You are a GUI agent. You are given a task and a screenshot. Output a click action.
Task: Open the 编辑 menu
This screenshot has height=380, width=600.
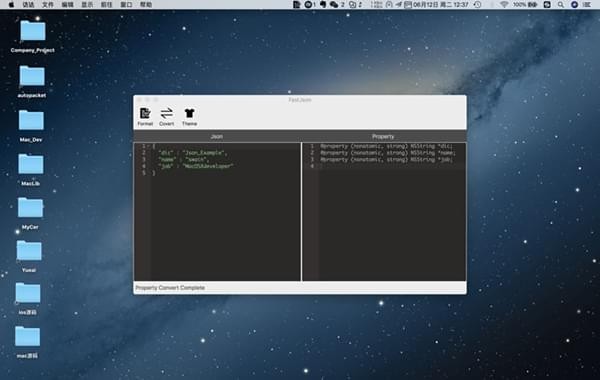(67, 5)
